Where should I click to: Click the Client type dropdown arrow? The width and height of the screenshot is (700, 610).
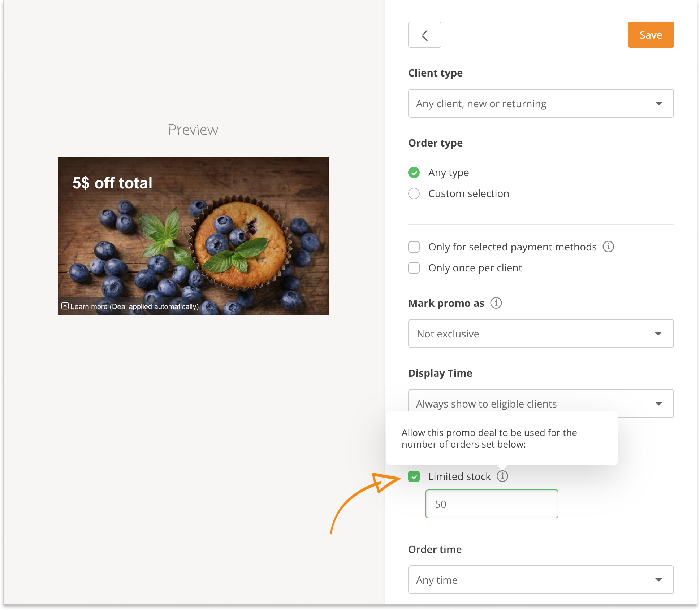coord(658,104)
